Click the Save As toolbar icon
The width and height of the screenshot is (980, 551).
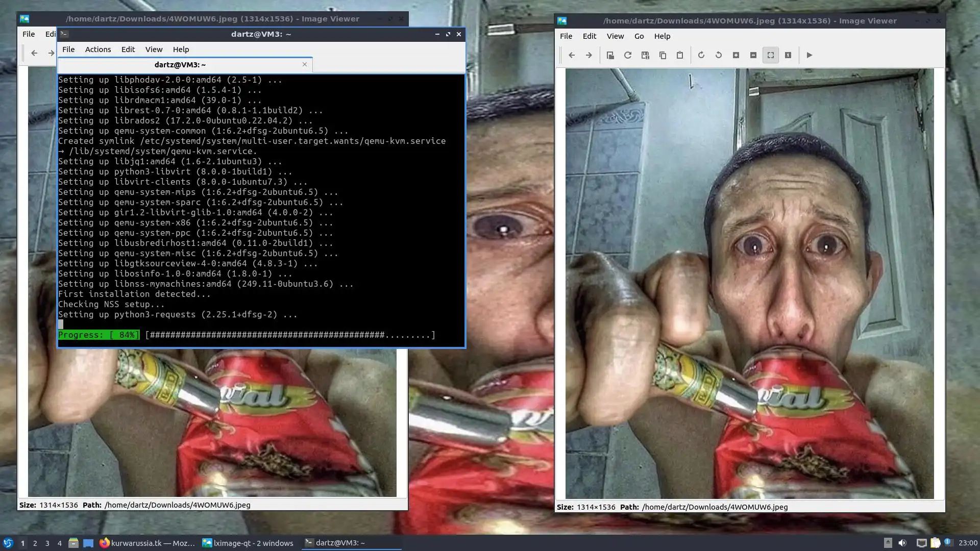coord(645,55)
